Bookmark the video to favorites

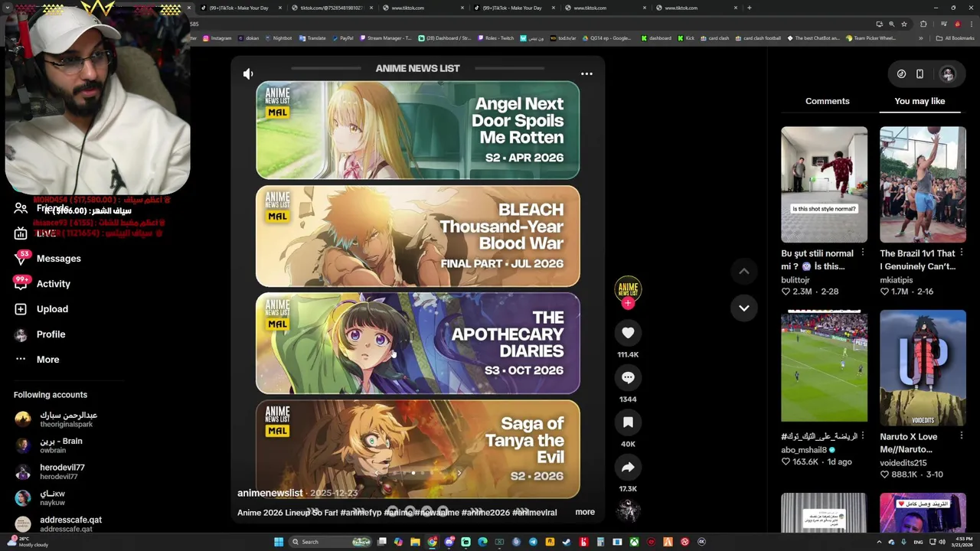point(628,422)
